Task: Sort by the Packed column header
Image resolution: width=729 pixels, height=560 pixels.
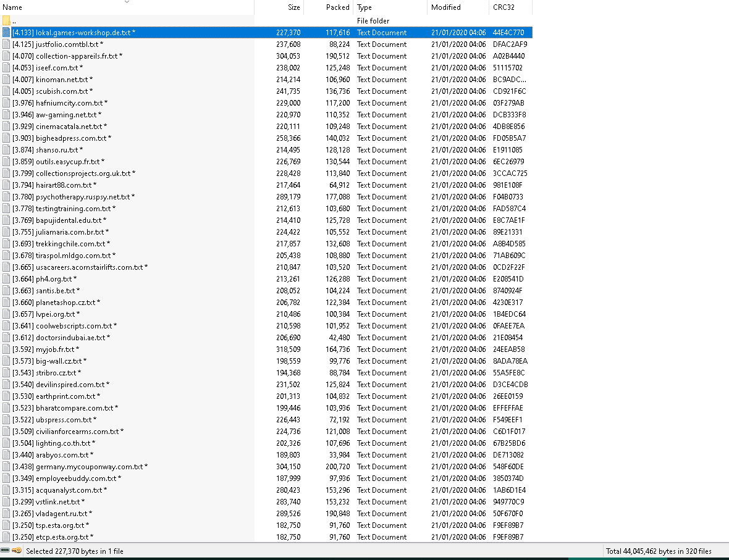Action: pyautogui.click(x=337, y=7)
